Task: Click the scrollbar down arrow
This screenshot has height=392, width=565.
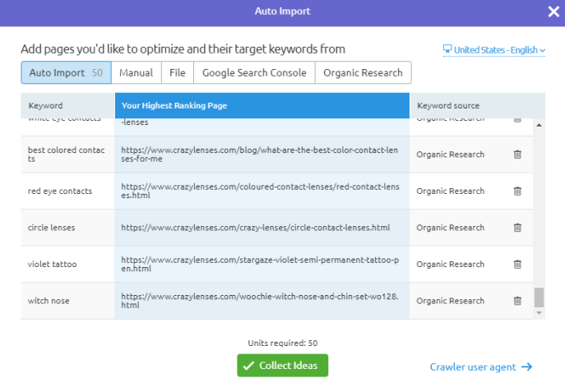Action: click(540, 313)
